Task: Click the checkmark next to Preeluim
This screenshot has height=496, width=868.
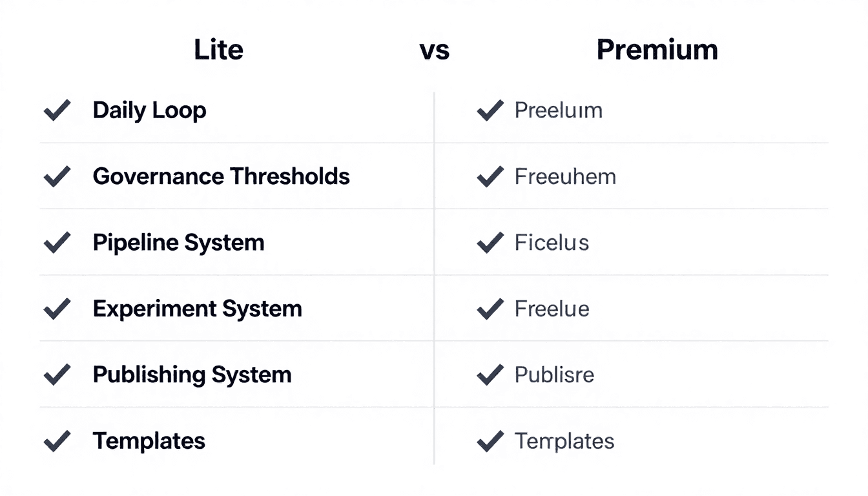Action: point(490,110)
